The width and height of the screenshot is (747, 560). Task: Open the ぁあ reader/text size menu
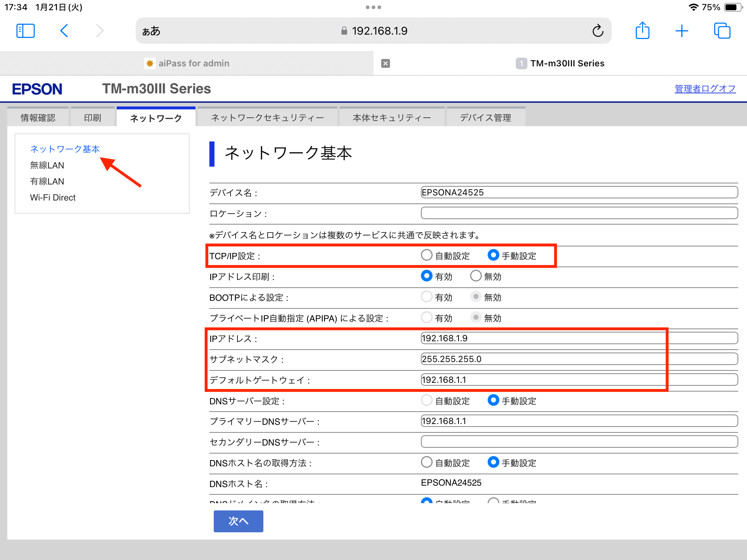[151, 31]
